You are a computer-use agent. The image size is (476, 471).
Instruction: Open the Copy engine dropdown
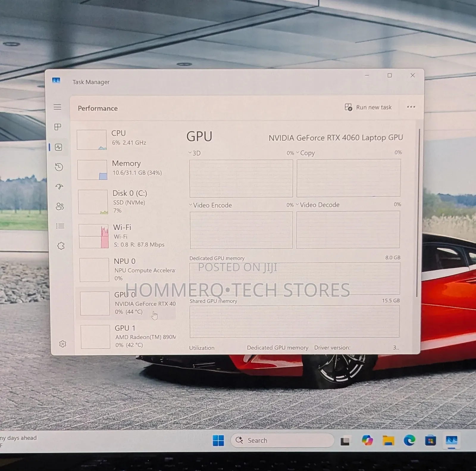pos(306,153)
